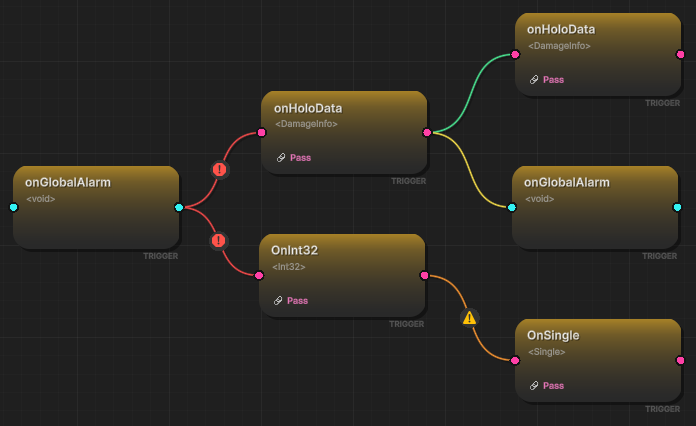Click the cyan input port of the right onGlobalAlarm node
The image size is (696, 426).
512,208
